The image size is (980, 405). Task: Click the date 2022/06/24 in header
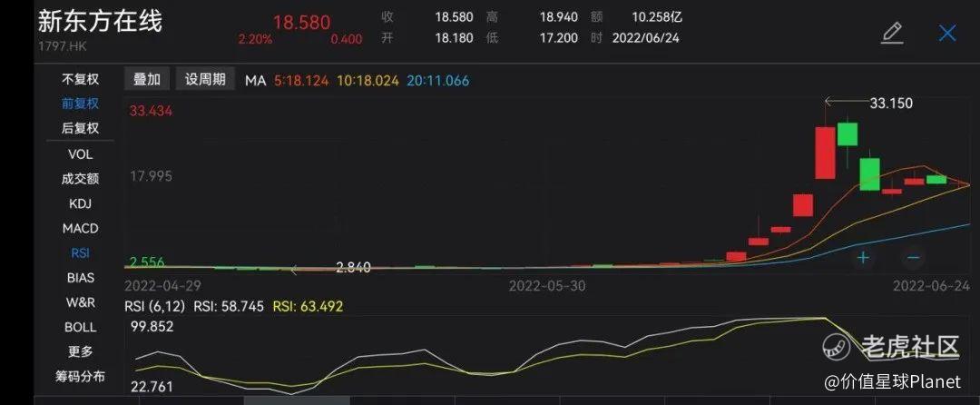click(x=646, y=38)
